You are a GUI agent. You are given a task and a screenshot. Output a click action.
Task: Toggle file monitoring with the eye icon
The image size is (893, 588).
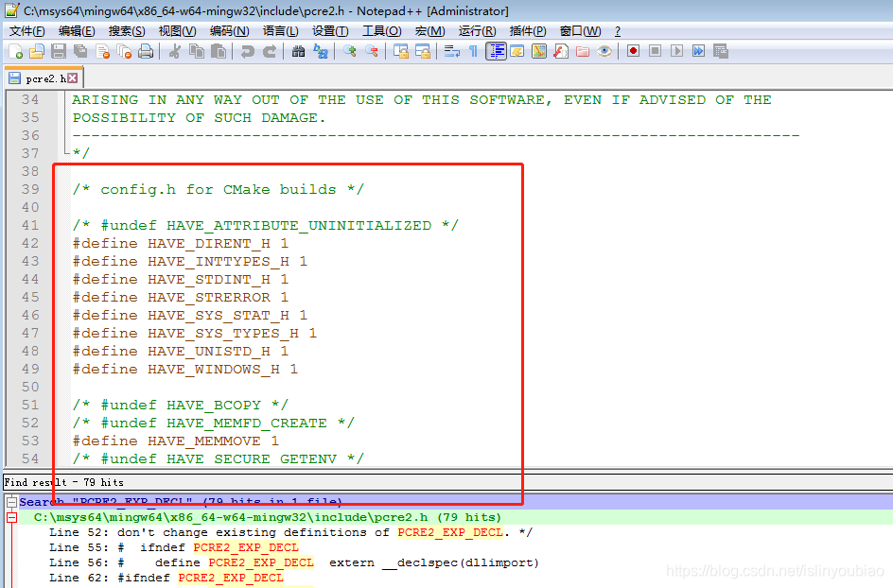(x=604, y=51)
